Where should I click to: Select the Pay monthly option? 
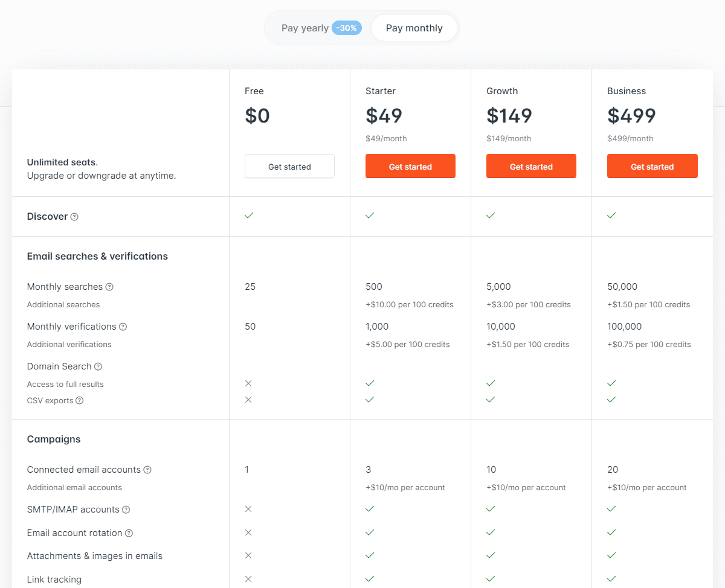[x=414, y=28]
